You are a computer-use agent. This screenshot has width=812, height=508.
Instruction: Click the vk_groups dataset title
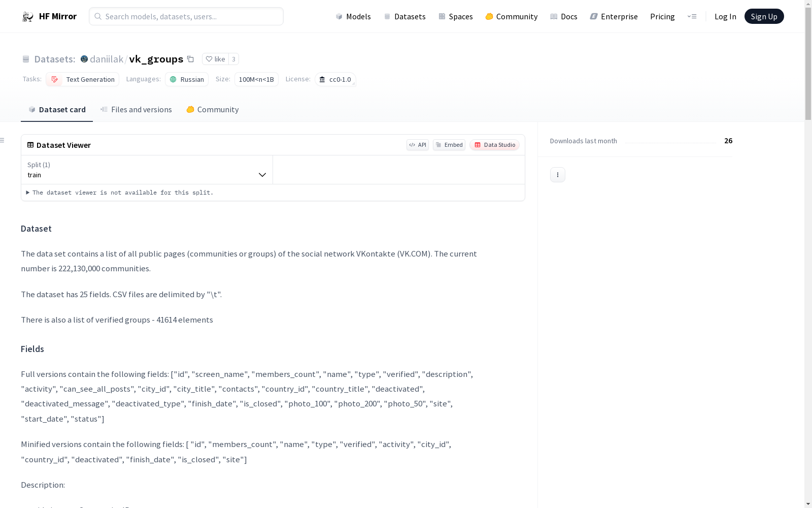156,59
